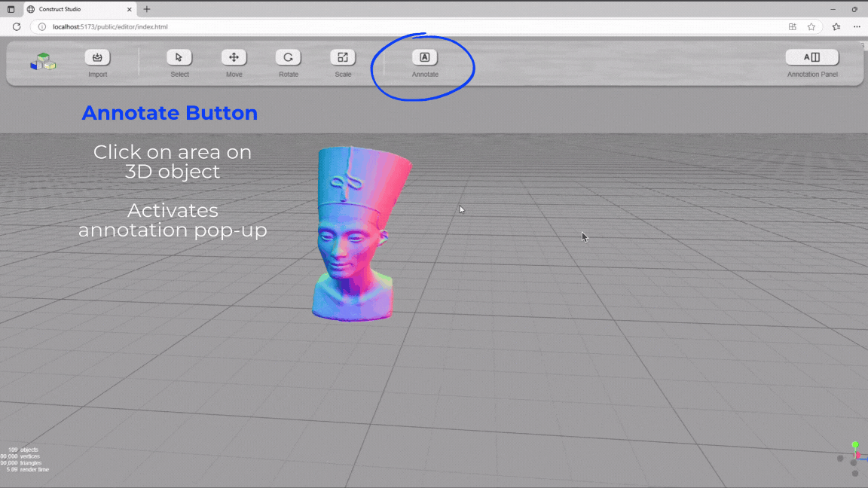868x488 pixels.
Task: Activate the Annotate tool
Action: point(425,57)
